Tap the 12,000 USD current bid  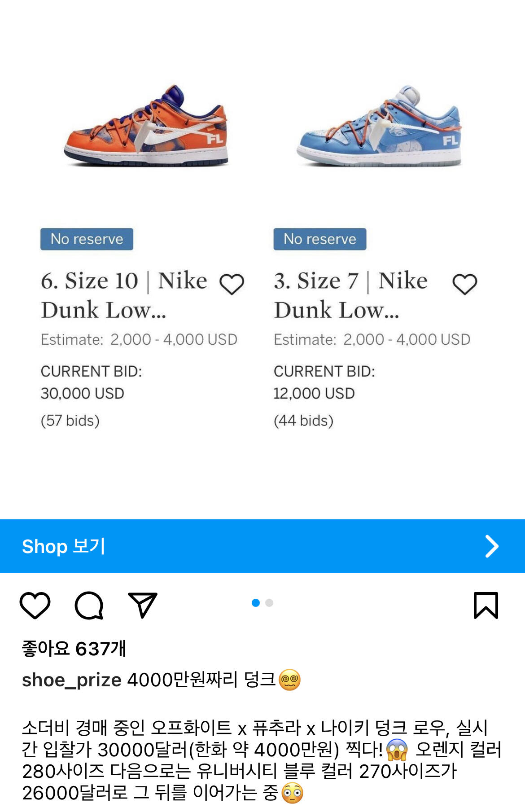pos(314,394)
